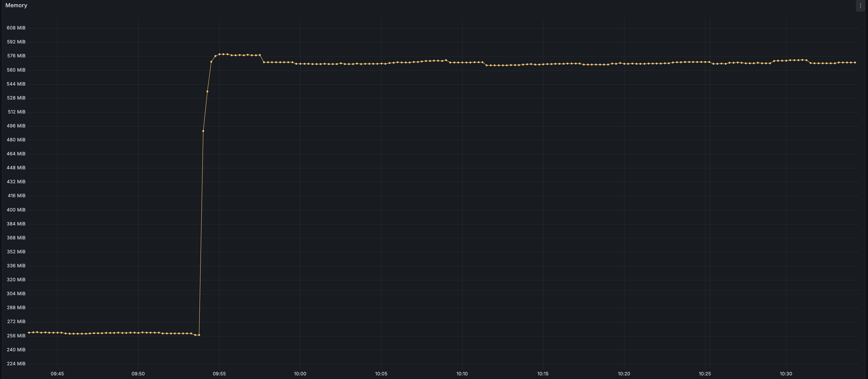868x379 pixels.
Task: Click the 400 MiB y-axis label
Action: point(16,210)
